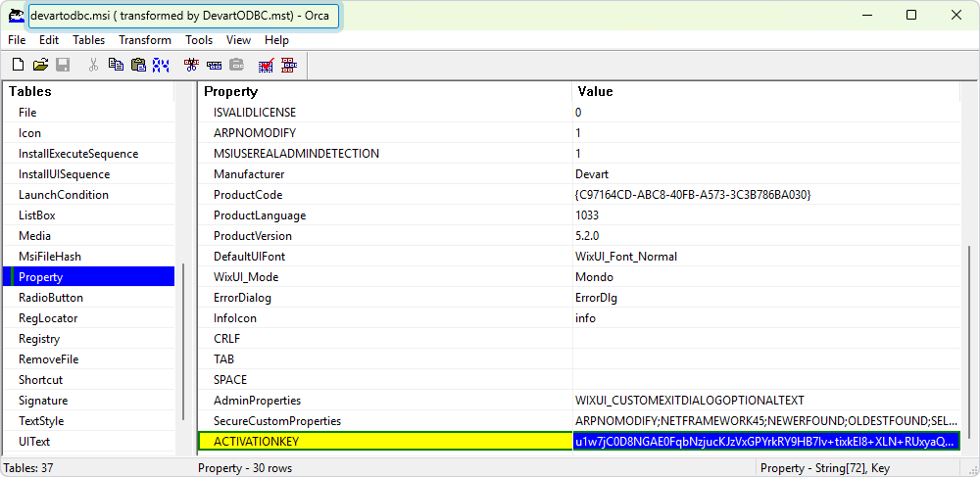Click the ISVALIDLICENSE property cell

385,113
